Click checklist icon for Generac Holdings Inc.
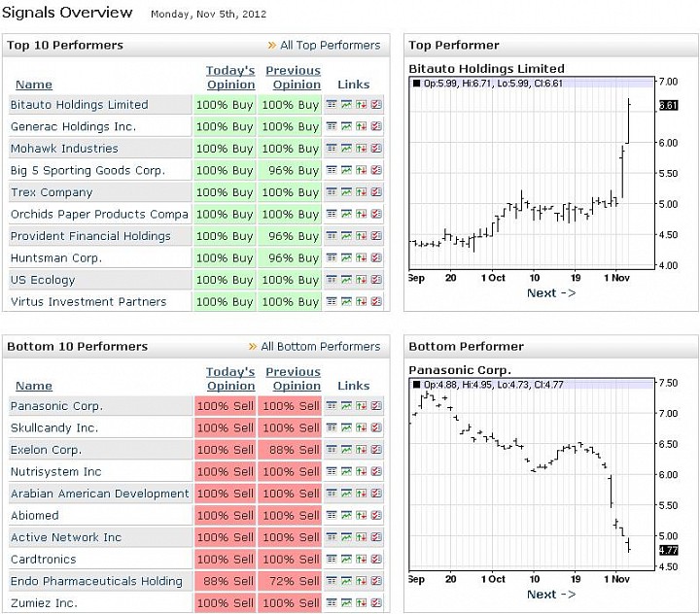Image resolution: width=700 pixels, height=614 pixels. [376, 126]
